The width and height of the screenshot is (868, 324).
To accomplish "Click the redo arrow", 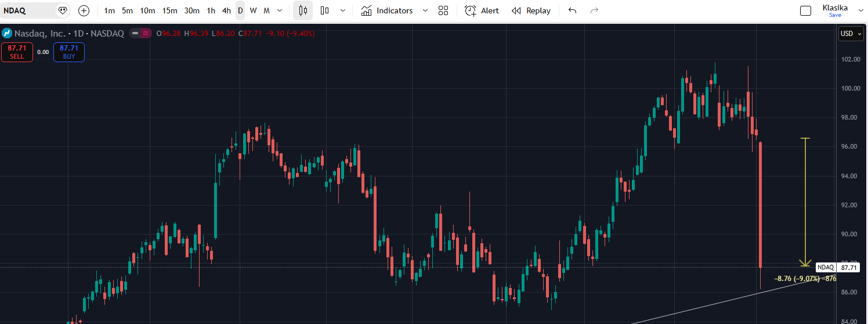I will click(594, 10).
